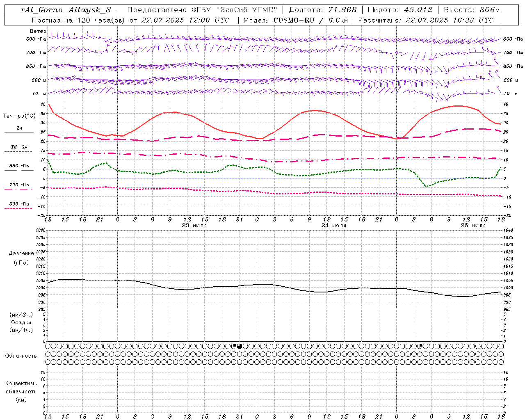Click the Облачность cloudiness label
The image size is (525, 420).
(x=21, y=356)
